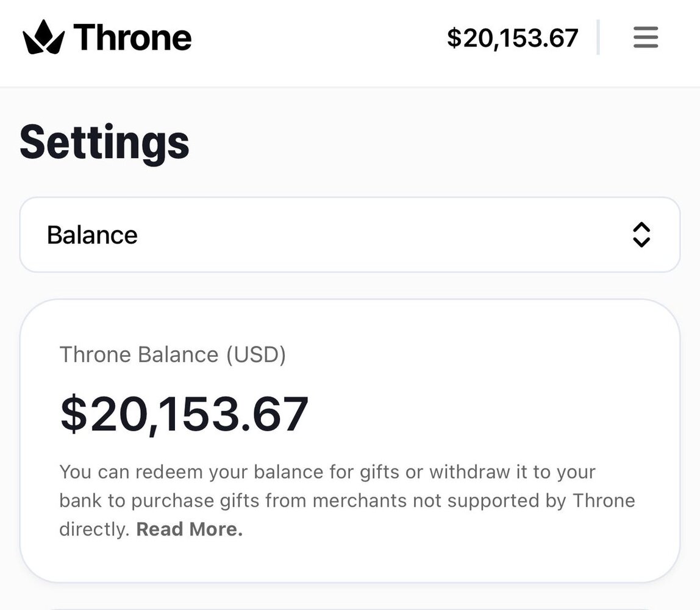This screenshot has width=700, height=610.
Task: Open the Read More link
Action: coord(189,529)
